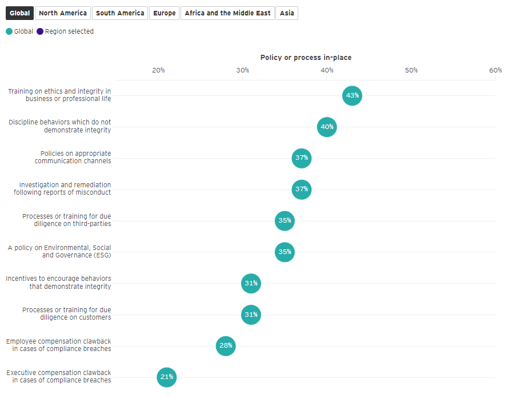This screenshot has width=532, height=399.
Task: Select the 37% investigation and remediation bubble
Action: [302, 189]
